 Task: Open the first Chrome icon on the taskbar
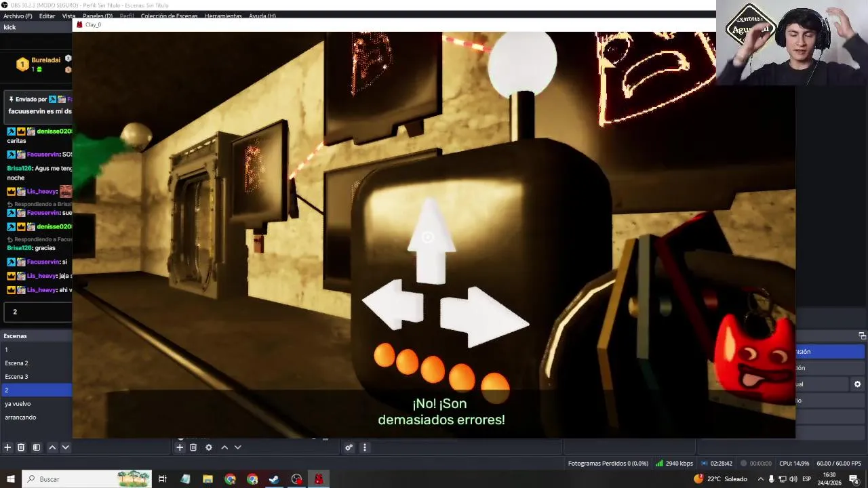(x=230, y=479)
